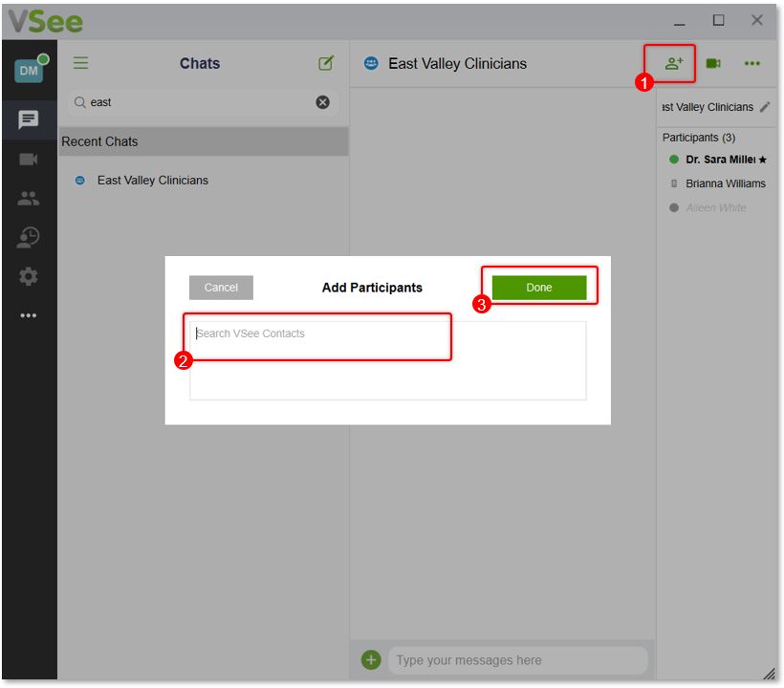Image resolution: width=784 pixels, height=688 pixels.
Task: Open the chat header more options menu
Action: 752,63
